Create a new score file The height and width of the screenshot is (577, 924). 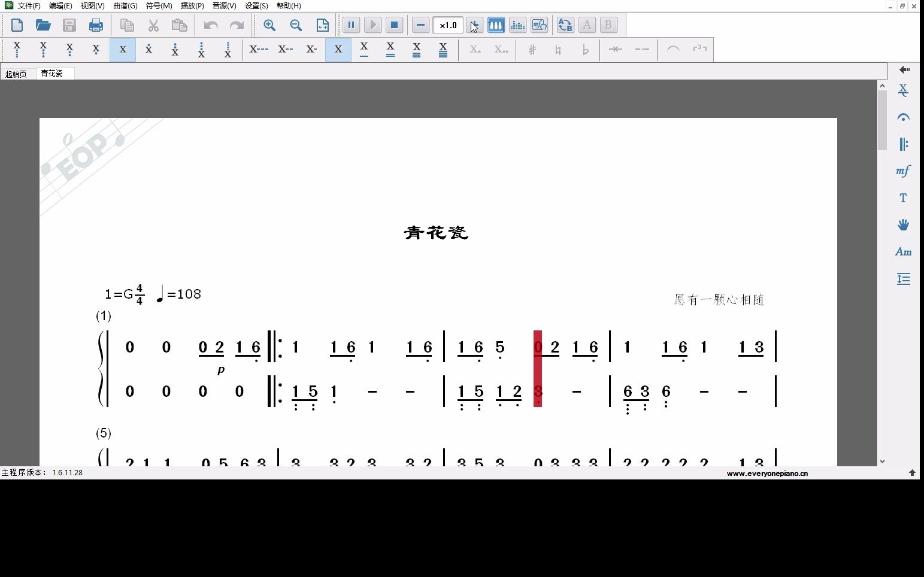(x=17, y=25)
